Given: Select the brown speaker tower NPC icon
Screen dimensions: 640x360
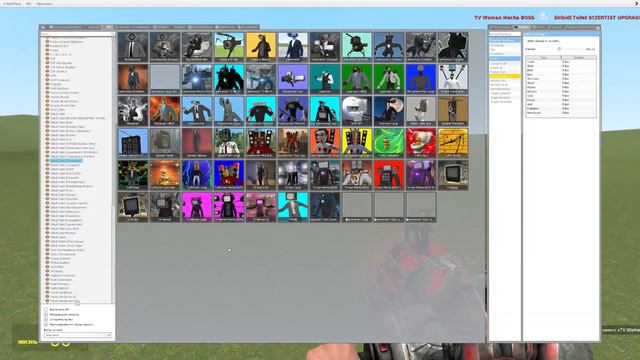Looking at the screenshot, I should point(453,111).
